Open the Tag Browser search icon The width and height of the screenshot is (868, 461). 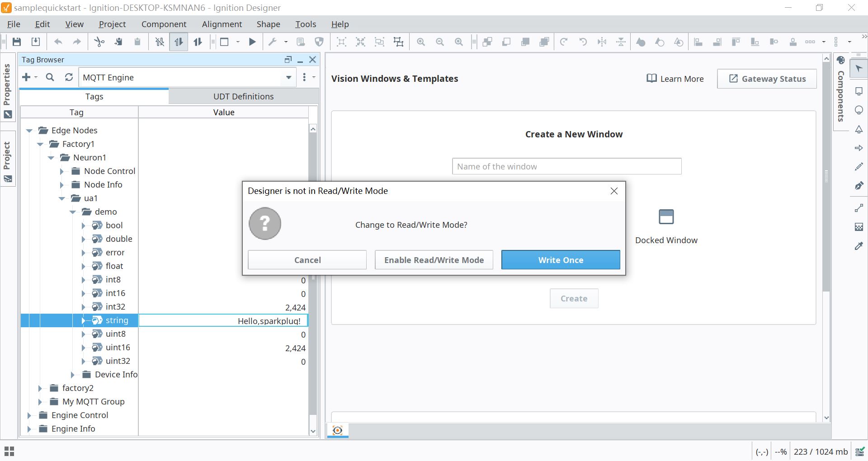[50, 77]
